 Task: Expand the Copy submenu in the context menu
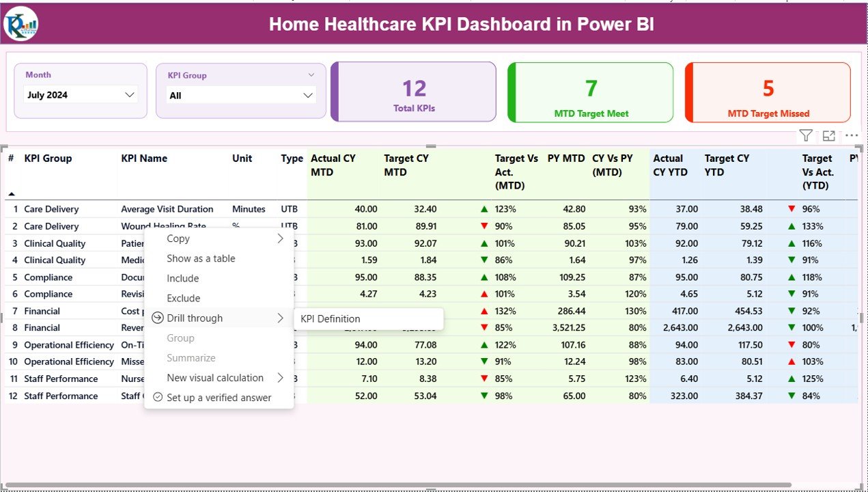pos(280,238)
